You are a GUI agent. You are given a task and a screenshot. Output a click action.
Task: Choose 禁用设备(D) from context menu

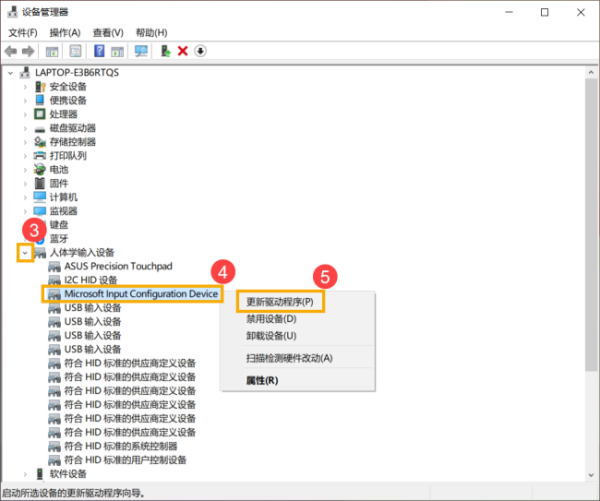(x=271, y=318)
